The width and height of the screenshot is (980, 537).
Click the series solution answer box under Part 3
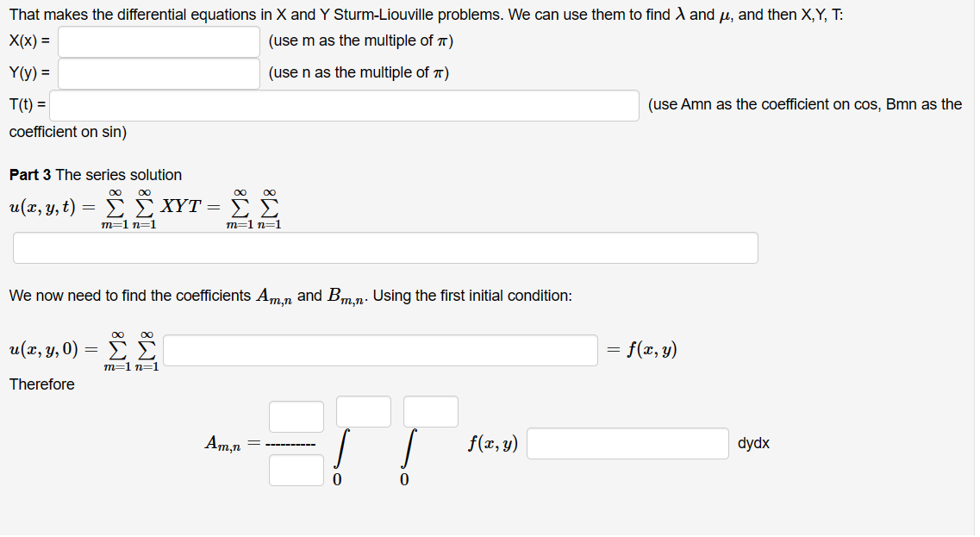[x=385, y=247]
